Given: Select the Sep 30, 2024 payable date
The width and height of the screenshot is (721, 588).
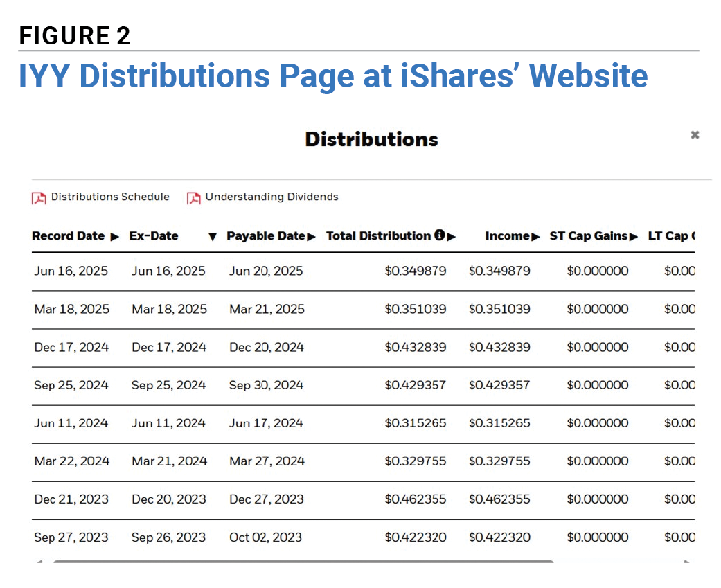Looking at the screenshot, I should pos(266,385).
